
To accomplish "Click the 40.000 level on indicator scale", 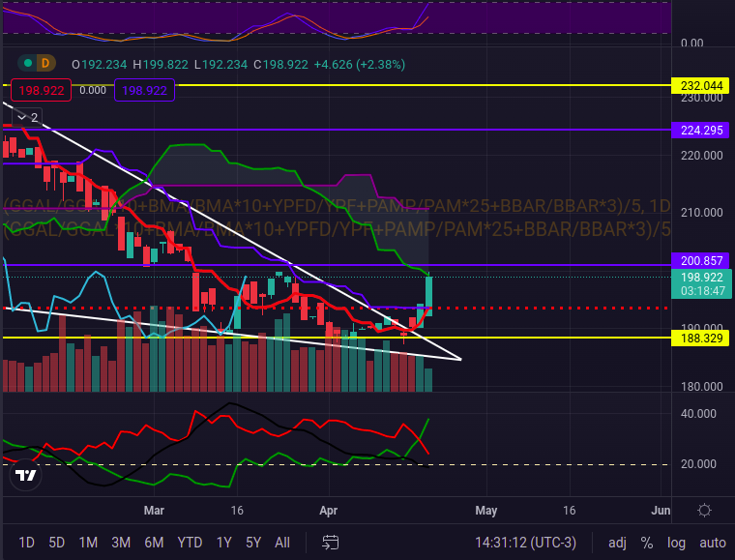I will [698, 414].
